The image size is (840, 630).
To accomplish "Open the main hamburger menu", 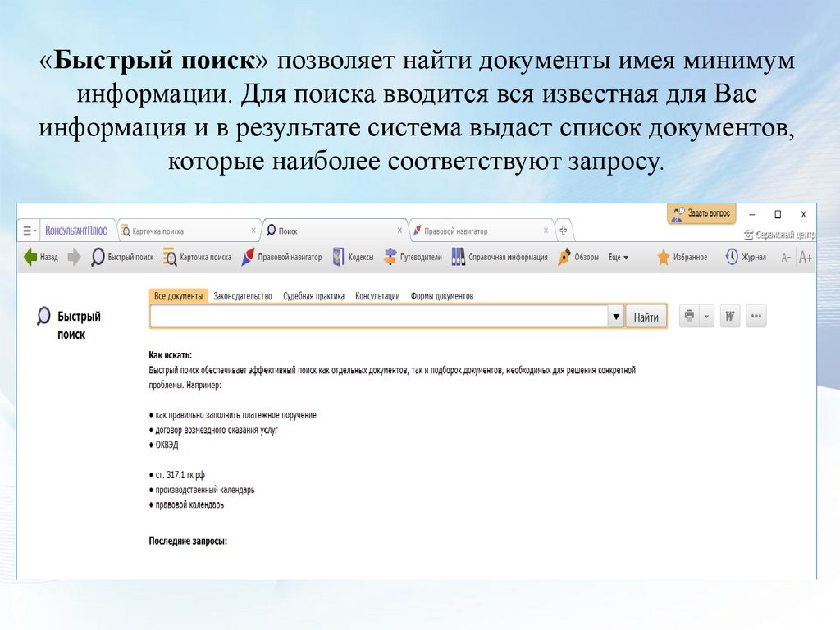I will pyautogui.click(x=29, y=231).
